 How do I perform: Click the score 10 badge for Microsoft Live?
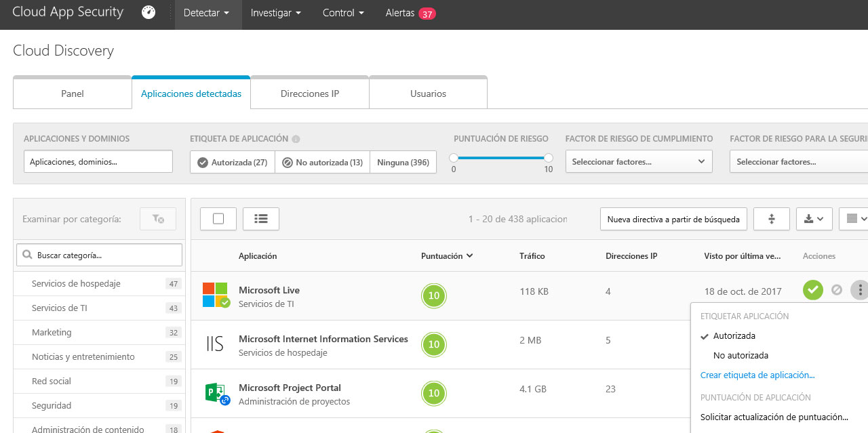click(x=434, y=295)
